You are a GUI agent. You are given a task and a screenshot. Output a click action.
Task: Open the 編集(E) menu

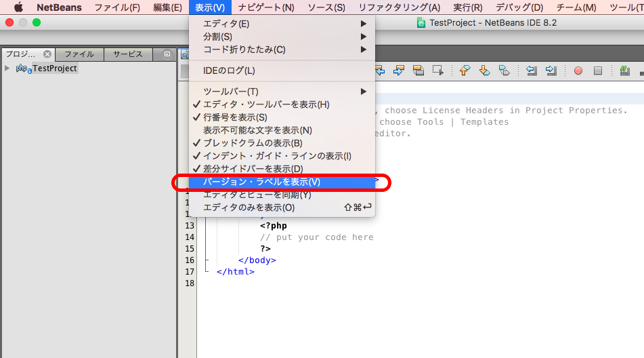coord(167,7)
